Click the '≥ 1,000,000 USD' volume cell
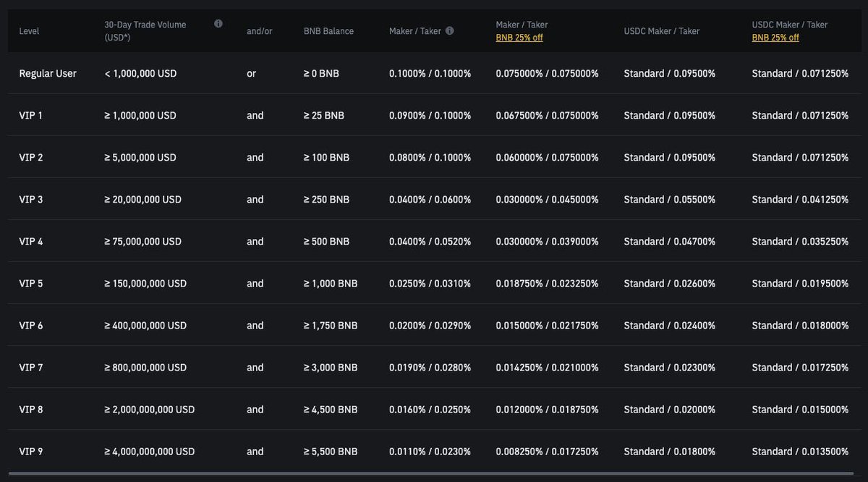 click(140, 115)
